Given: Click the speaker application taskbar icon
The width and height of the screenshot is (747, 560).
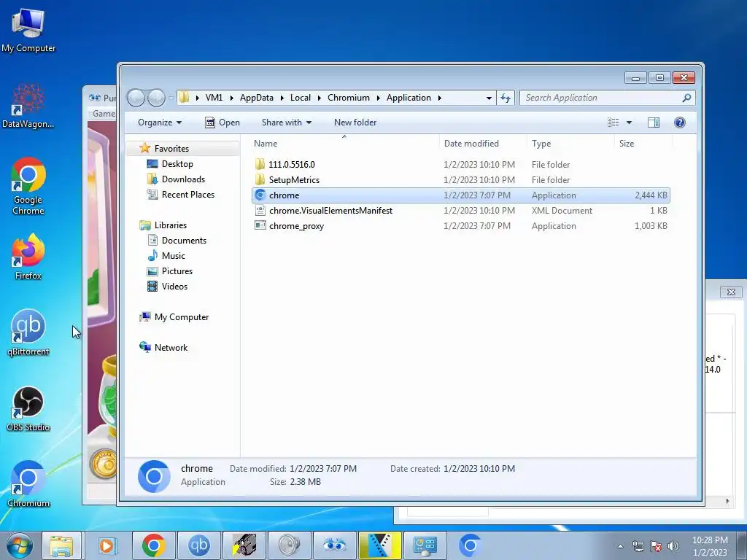Looking at the screenshot, I should (289, 545).
